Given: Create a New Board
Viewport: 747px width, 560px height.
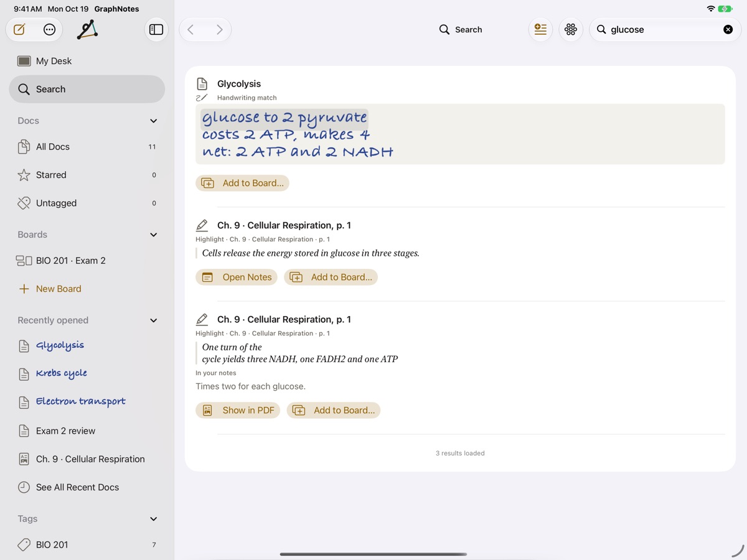Looking at the screenshot, I should [x=87, y=289].
